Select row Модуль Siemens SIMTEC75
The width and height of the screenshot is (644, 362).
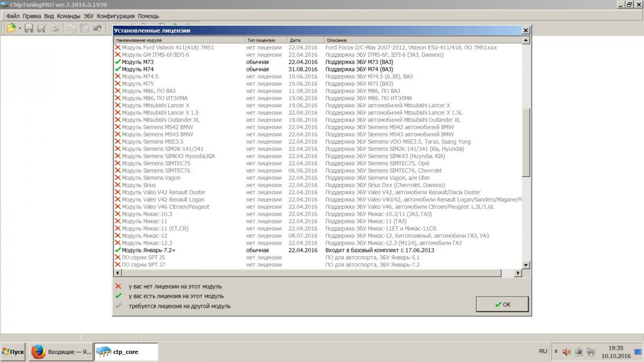318,163
